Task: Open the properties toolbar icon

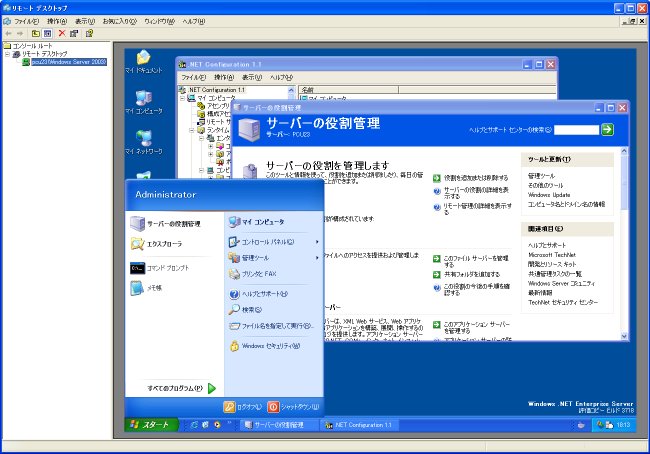Action: [x=74, y=34]
